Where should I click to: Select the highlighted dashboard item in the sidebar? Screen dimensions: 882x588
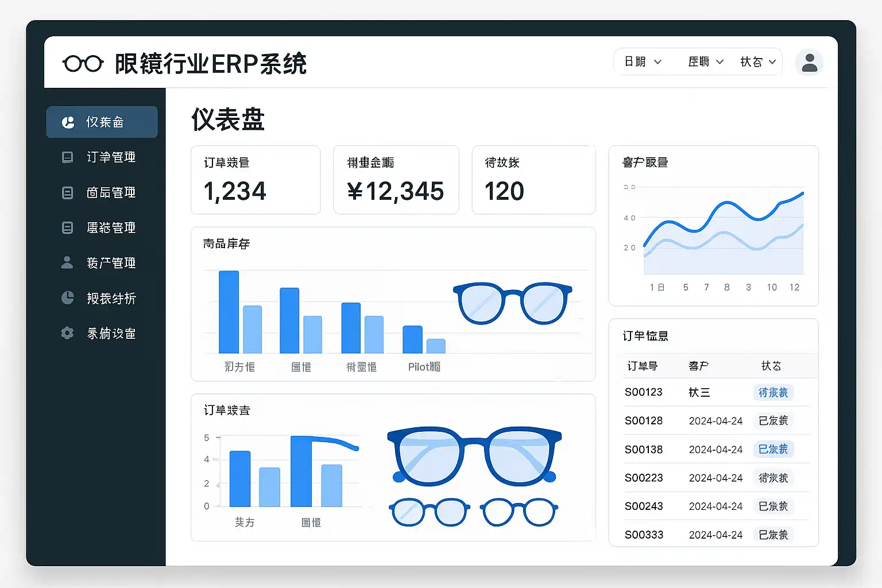[102, 122]
